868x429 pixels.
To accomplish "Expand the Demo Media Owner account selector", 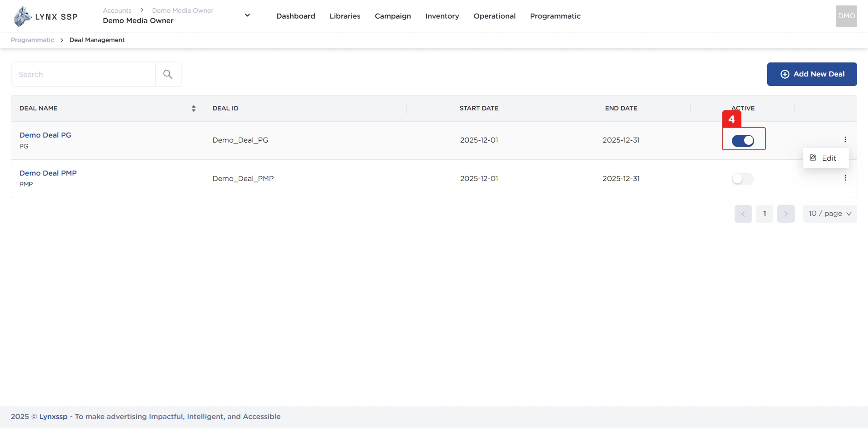I will point(247,15).
